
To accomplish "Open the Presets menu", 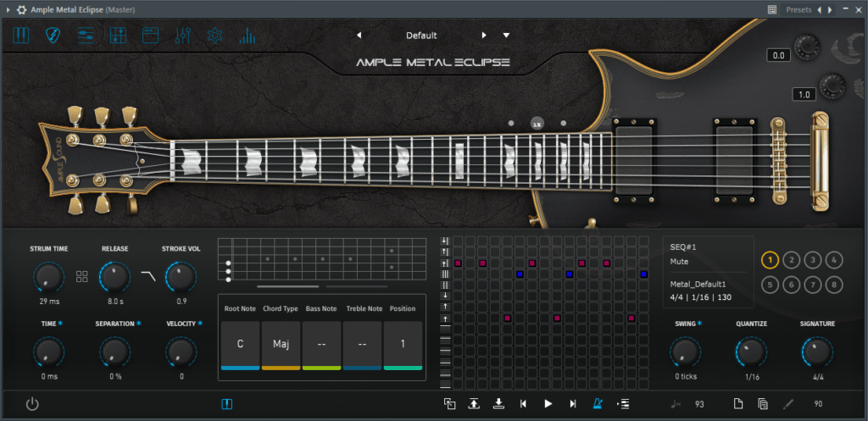I will tap(798, 10).
